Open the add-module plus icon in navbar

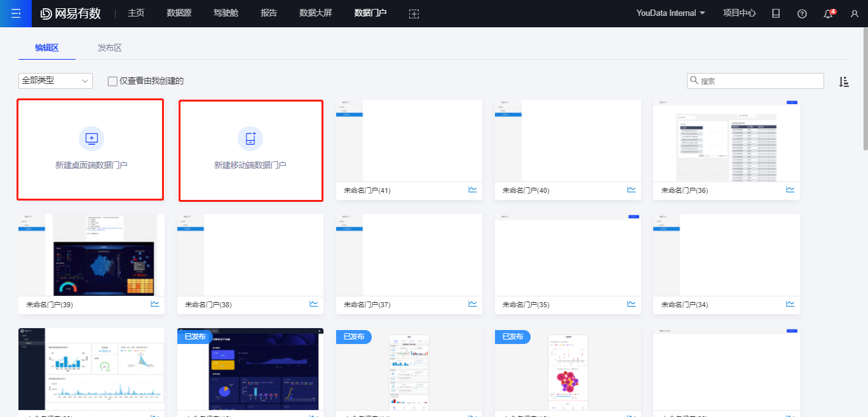(414, 13)
